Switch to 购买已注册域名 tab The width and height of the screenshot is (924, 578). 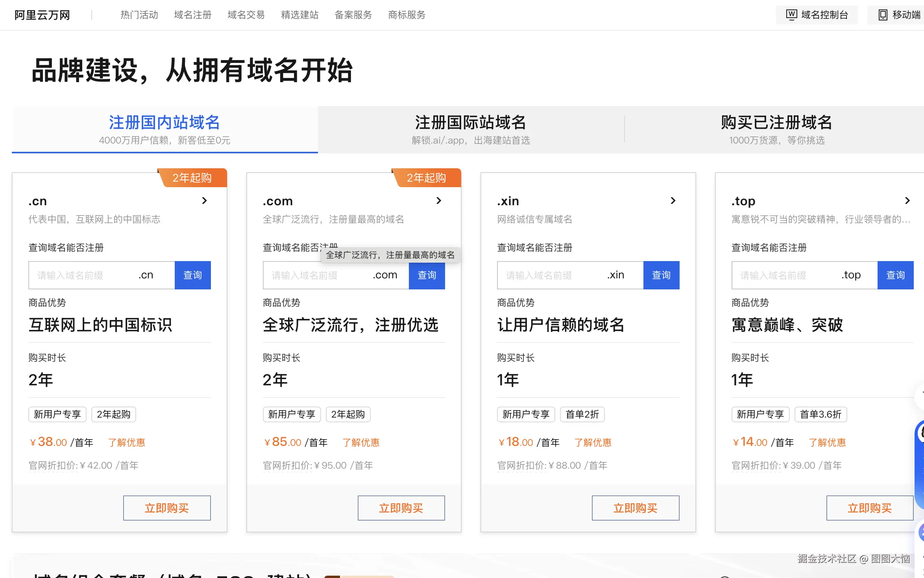[x=776, y=122]
